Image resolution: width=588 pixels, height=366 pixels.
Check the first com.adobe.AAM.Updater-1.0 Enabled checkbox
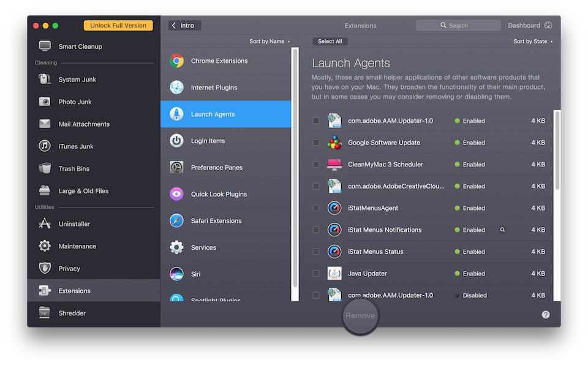click(316, 121)
